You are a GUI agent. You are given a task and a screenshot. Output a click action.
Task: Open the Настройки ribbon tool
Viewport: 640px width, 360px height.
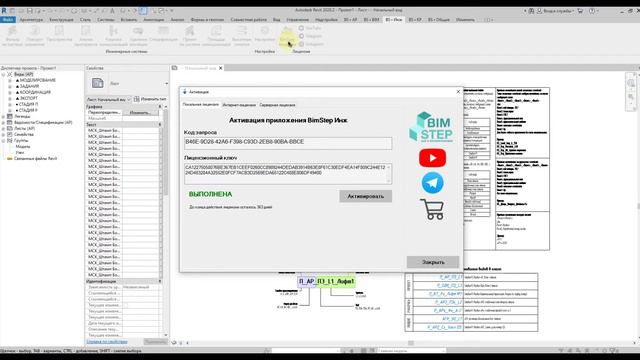point(264,34)
